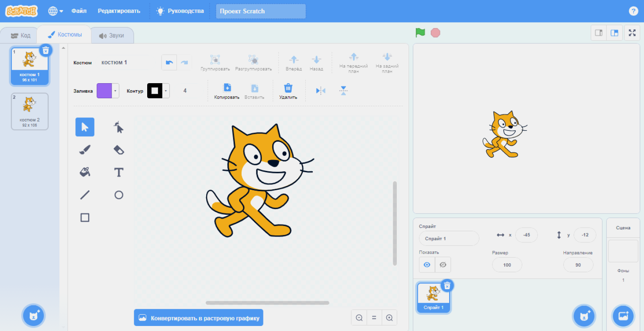Start project with green flag
This screenshot has height=331, width=644.
420,33
